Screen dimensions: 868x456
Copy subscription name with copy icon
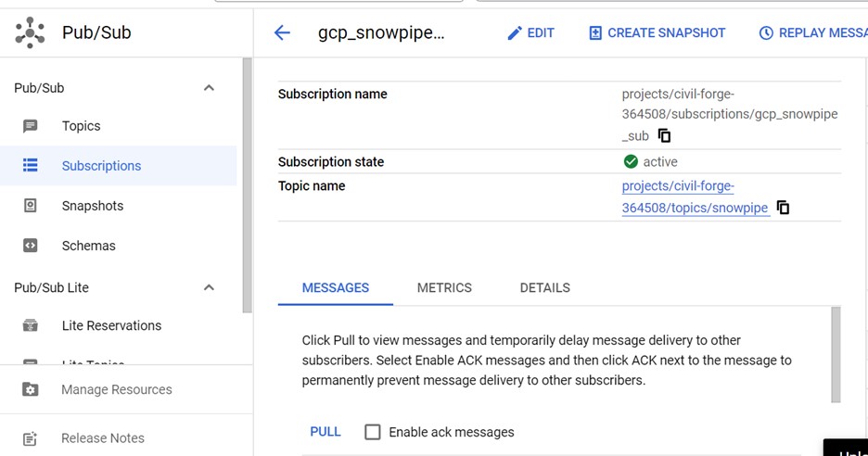click(664, 135)
